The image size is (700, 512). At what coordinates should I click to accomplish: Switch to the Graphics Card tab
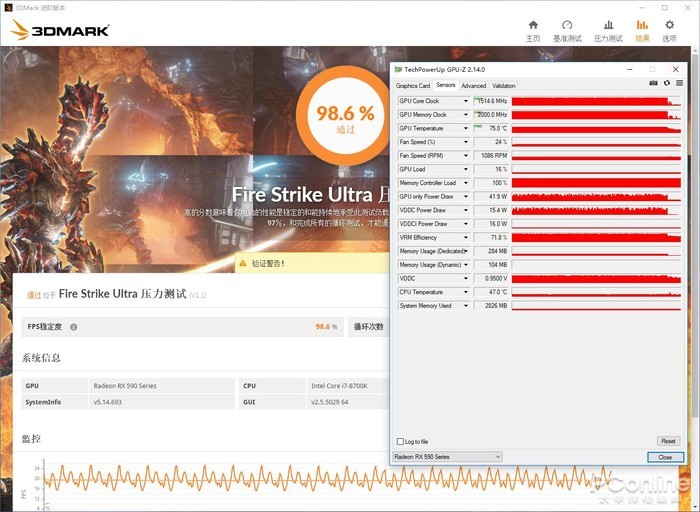point(413,86)
